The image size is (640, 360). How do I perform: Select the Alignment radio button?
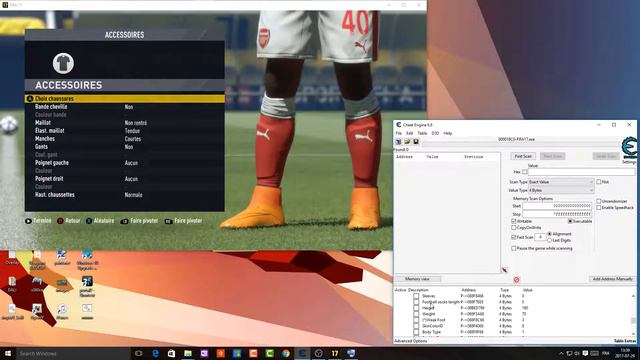click(549, 234)
